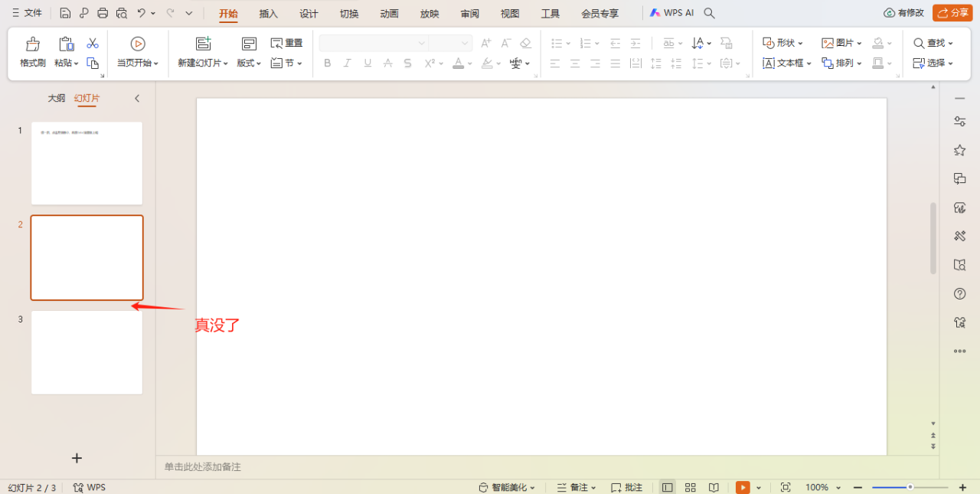Switch to the 插入 ribbon tab

coord(268,13)
